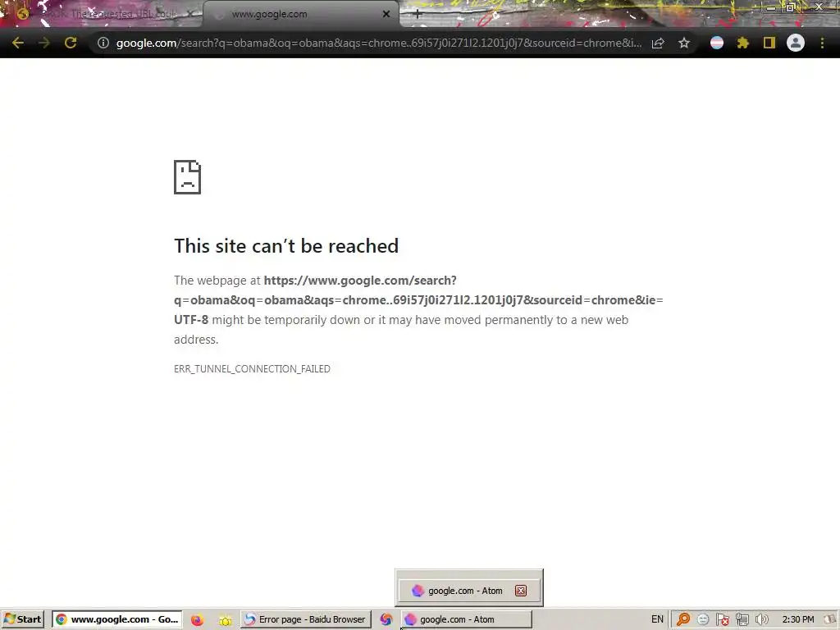Open the yellow taskbar icon beside Firefox
Image resolution: width=840 pixels, height=630 pixels.
point(226,620)
